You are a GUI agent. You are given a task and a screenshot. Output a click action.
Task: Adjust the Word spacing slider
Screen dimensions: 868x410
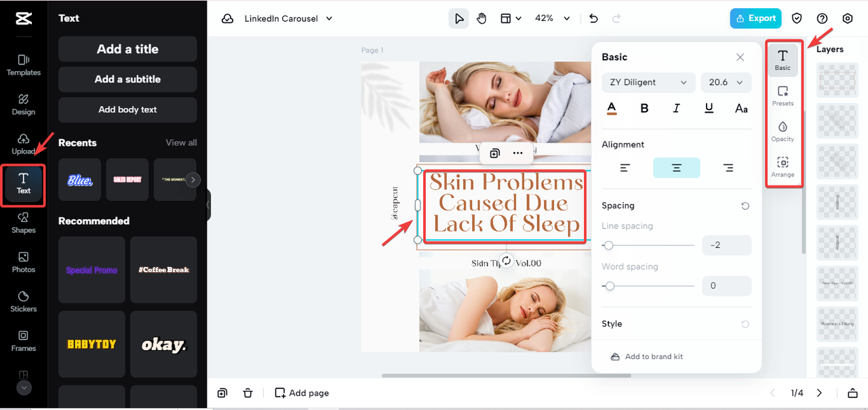coord(648,286)
